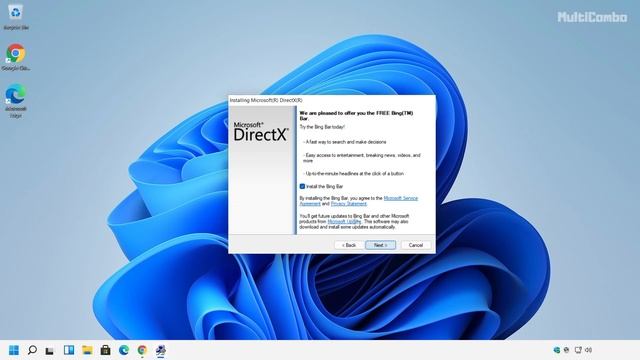Open taskbar Search magnifier

click(32, 350)
